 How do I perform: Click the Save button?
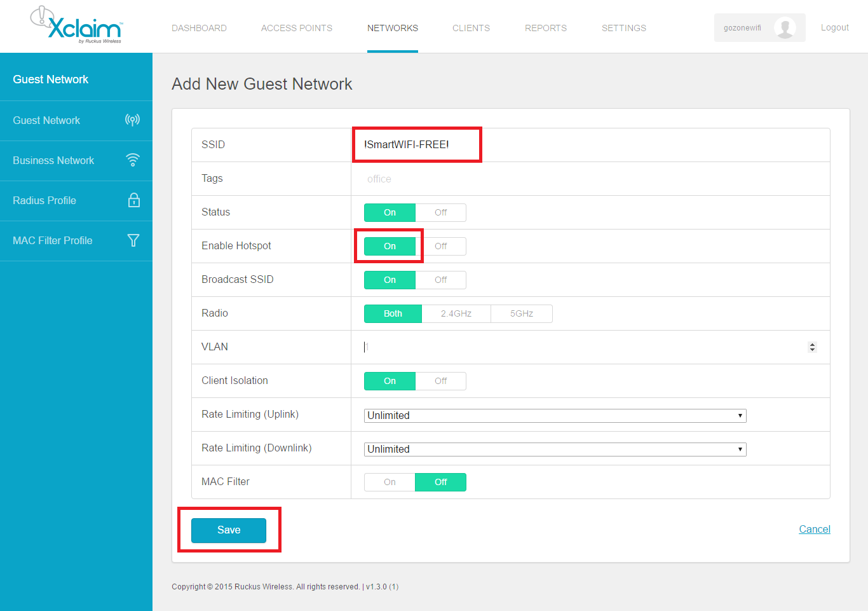pyautogui.click(x=229, y=530)
